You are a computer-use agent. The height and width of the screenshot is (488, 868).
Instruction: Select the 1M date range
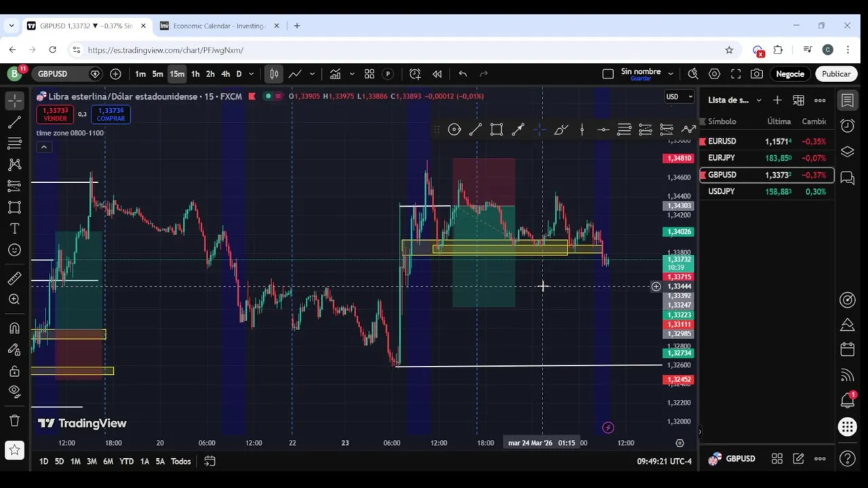[75, 462]
